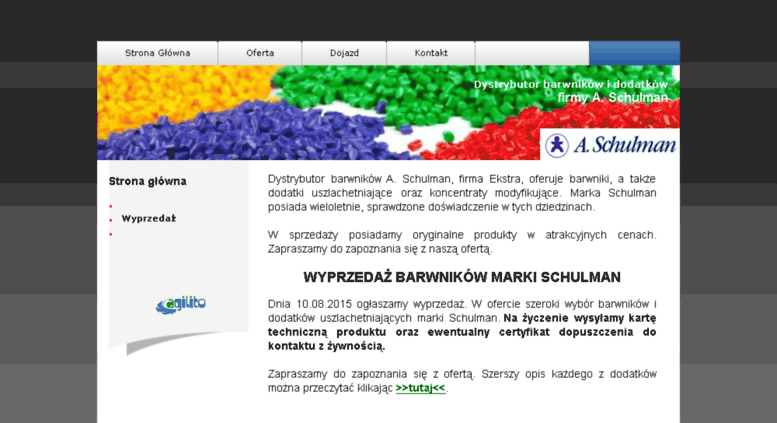This screenshot has width=777, height=423.
Task: Click the A. Schulman logo
Action: 610,145
